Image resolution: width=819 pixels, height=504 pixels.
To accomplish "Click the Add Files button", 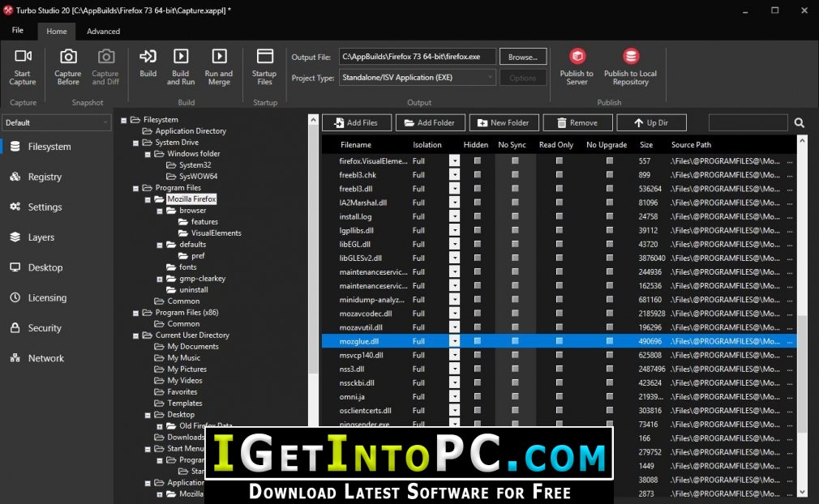I will (357, 122).
